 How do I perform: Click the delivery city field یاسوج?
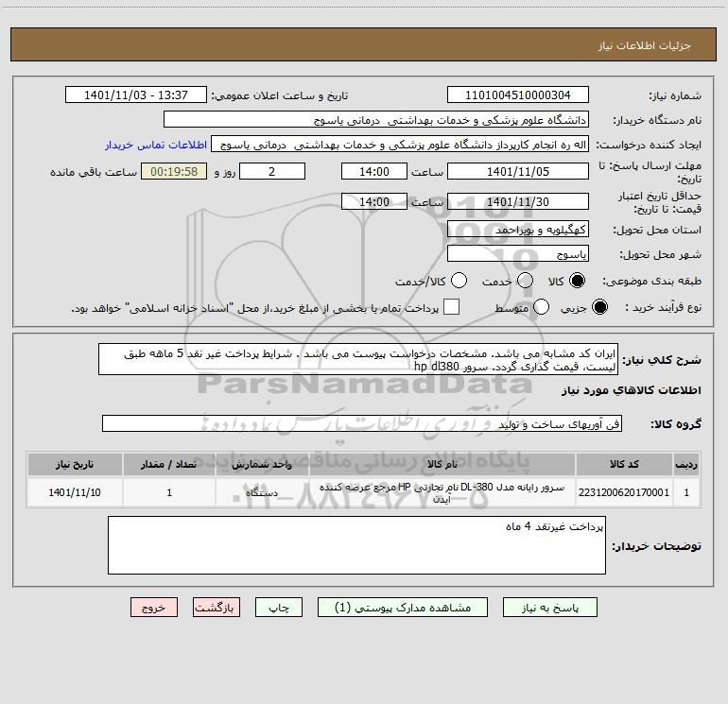tap(518, 254)
